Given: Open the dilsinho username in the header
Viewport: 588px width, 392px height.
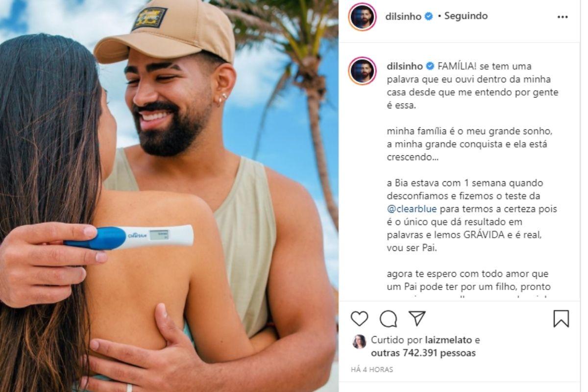Looking at the screenshot, I should pos(404,16).
